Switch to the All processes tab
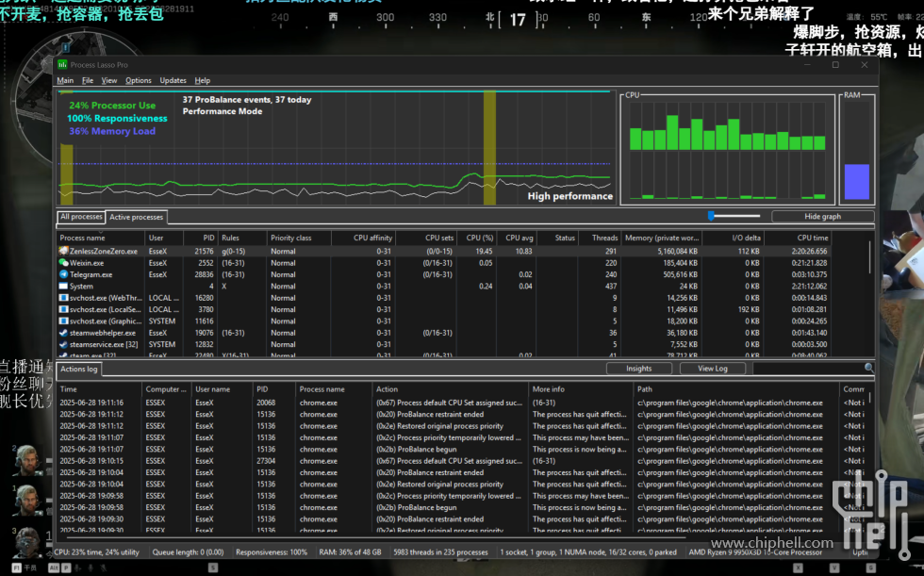Viewport: 924px width, 576px height. (81, 217)
